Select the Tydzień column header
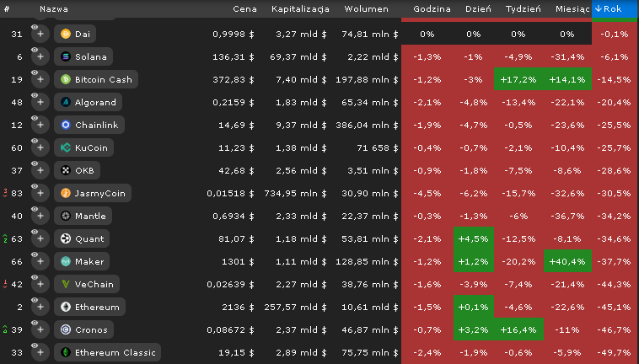Image resolution: width=639 pixels, height=364 pixels. click(x=524, y=9)
